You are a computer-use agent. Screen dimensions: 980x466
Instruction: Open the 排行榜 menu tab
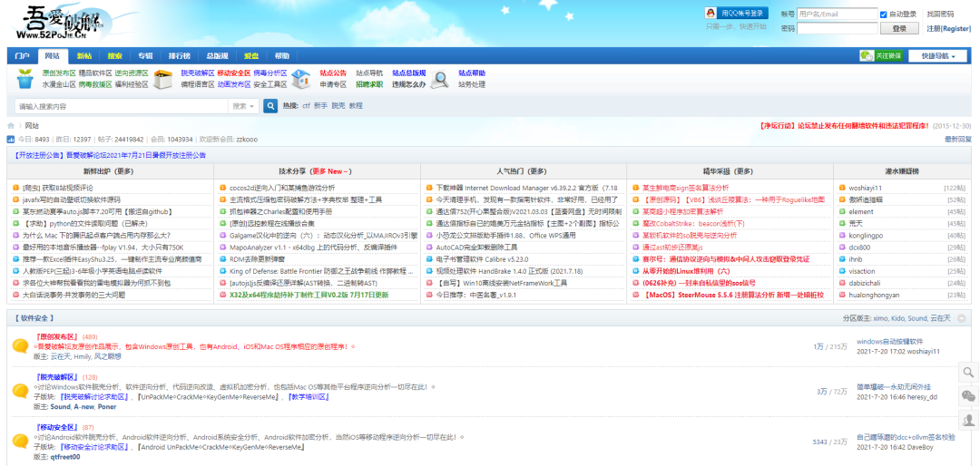(180, 56)
